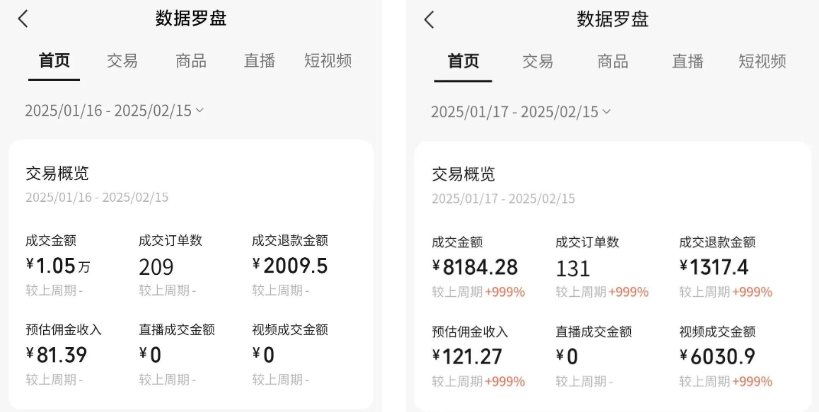Select the 直播 tab in the left panel
The width and height of the screenshot is (819, 412).
pos(259,61)
